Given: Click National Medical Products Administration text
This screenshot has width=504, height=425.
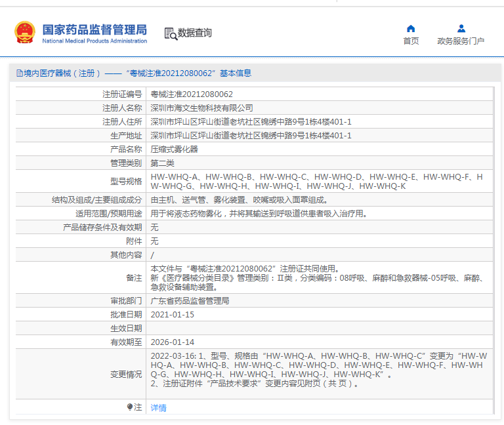Looking at the screenshot, I should tap(94, 41).
